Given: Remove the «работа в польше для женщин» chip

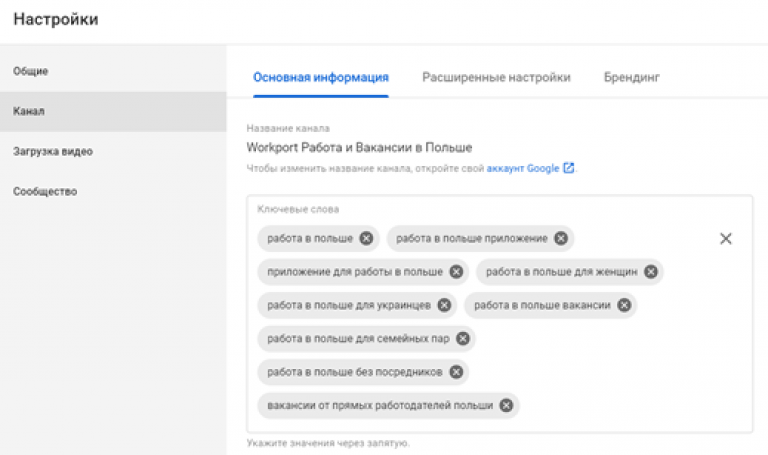Looking at the screenshot, I should 650,272.
